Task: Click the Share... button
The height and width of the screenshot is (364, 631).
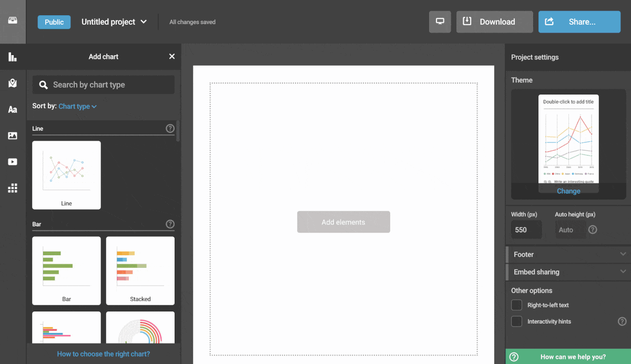Action: tap(579, 22)
